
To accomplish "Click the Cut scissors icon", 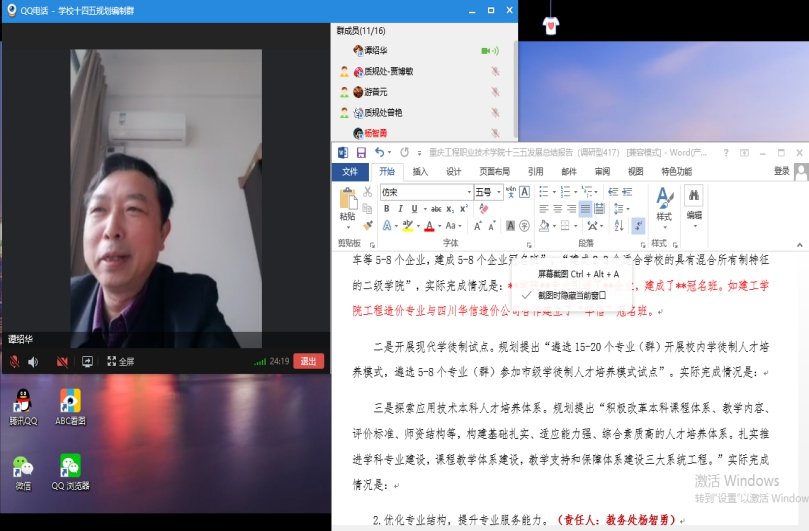I will 367,192.
